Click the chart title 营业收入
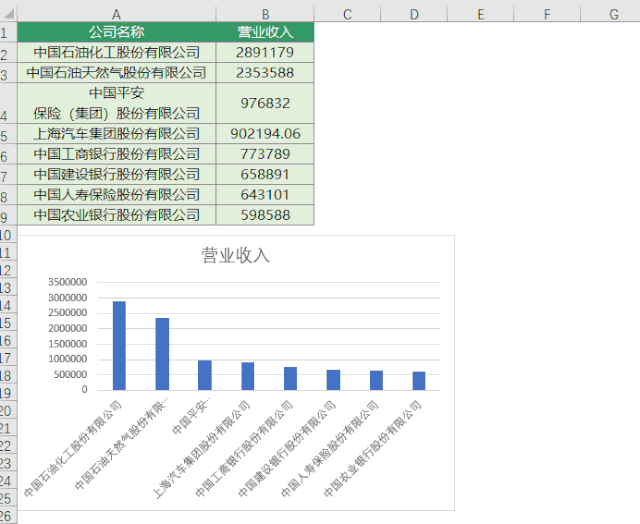Viewport: 640px width, 524px height. (236, 255)
